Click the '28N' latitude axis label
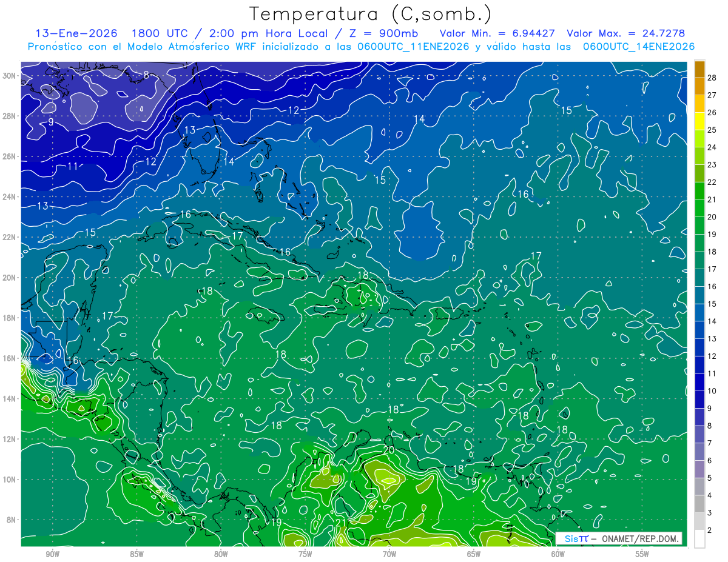Image resolution: width=728 pixels, height=562 pixels. [9, 116]
